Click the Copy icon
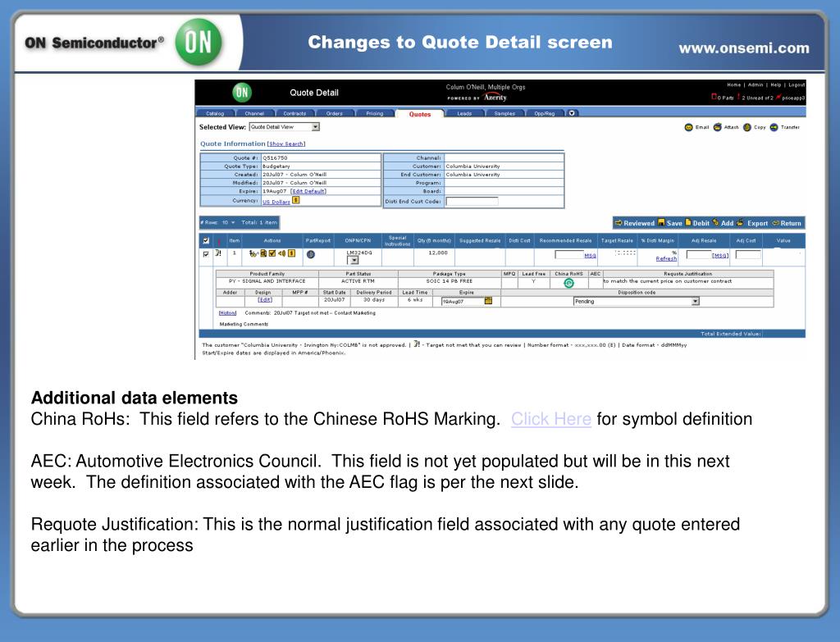The image size is (840, 642). 746,127
